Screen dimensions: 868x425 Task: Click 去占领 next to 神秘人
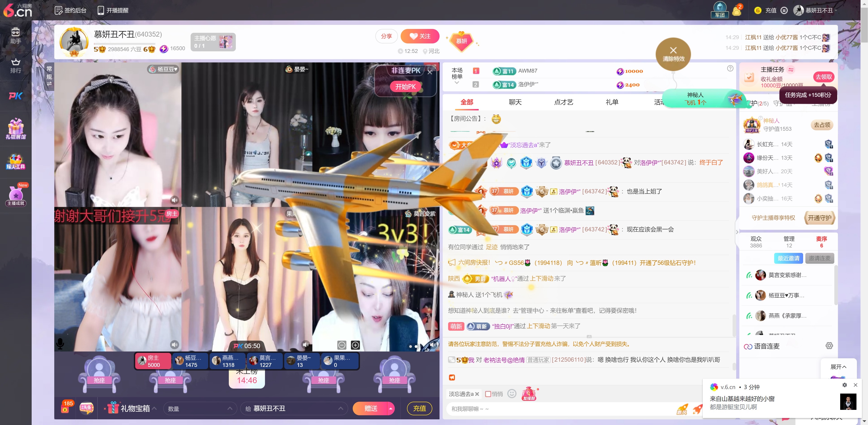(x=822, y=125)
